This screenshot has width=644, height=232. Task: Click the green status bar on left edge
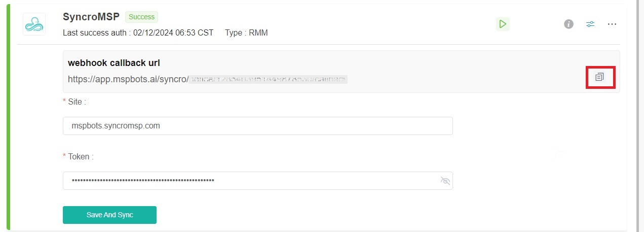tap(8, 117)
